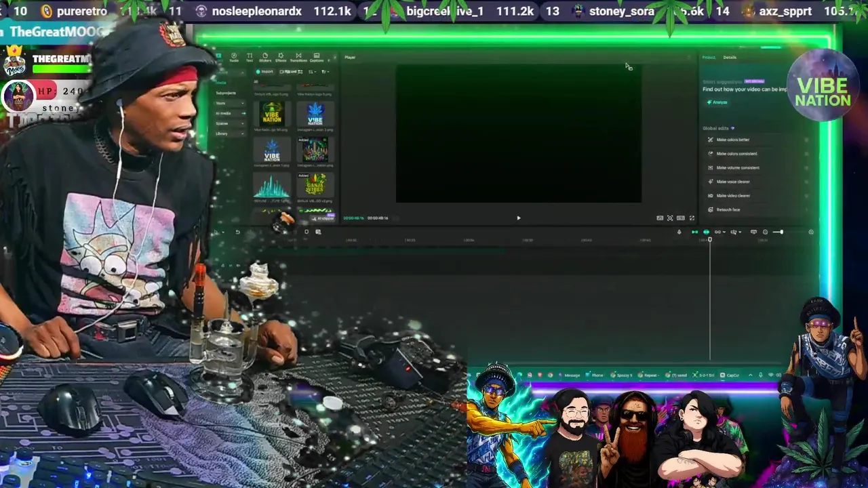Click the AI clipper button

323,218
